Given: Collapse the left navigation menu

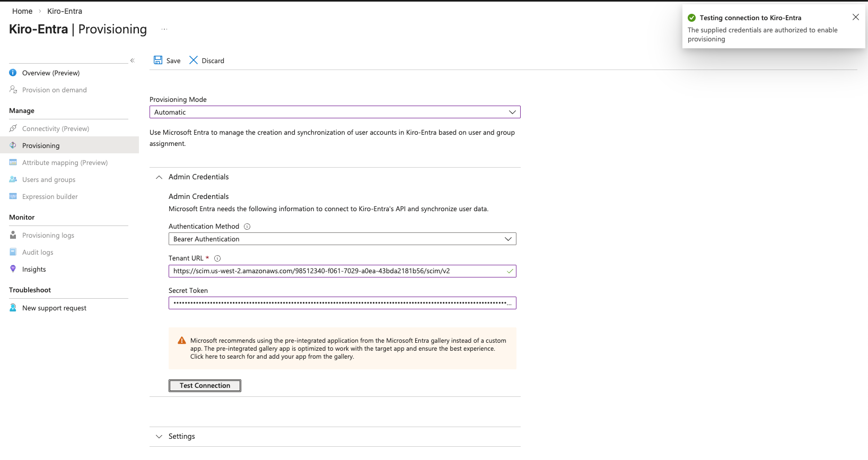Looking at the screenshot, I should 133,60.
